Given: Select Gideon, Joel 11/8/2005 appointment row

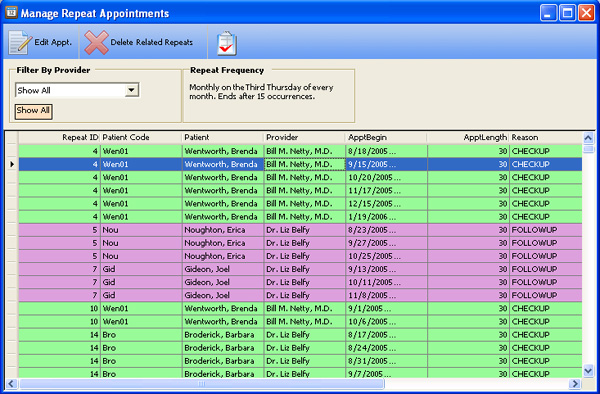Looking at the screenshot, I should pyautogui.click(x=300, y=295).
